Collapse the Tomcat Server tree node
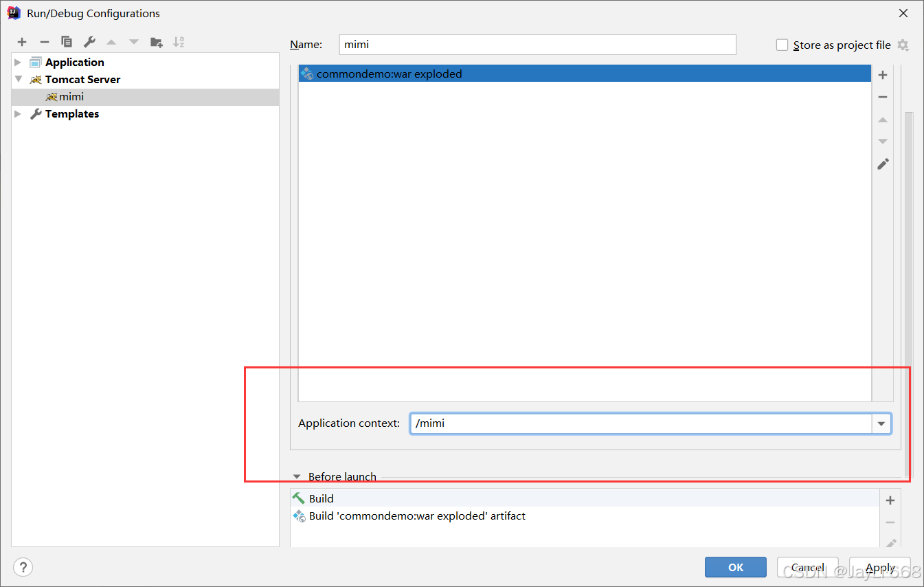The height and width of the screenshot is (587, 924). point(19,80)
